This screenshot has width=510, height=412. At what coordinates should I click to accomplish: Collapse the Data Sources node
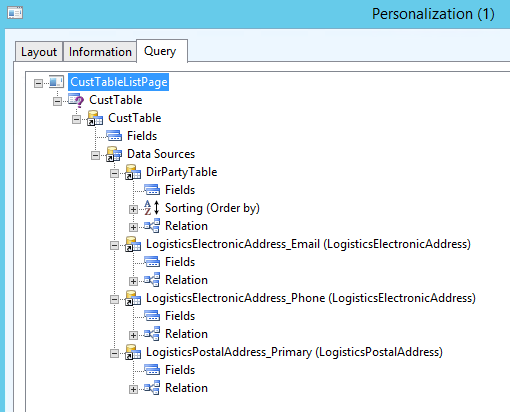point(95,155)
